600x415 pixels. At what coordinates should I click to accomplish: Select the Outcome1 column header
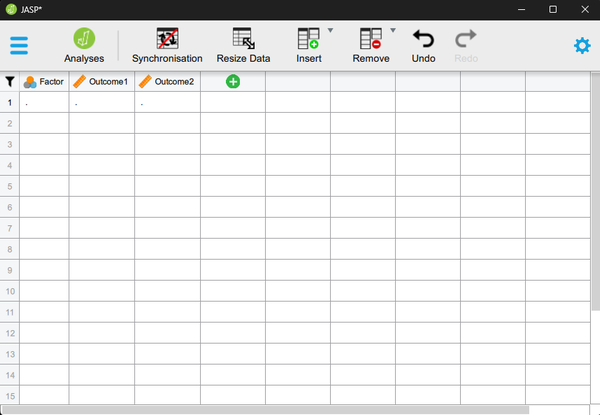102,81
